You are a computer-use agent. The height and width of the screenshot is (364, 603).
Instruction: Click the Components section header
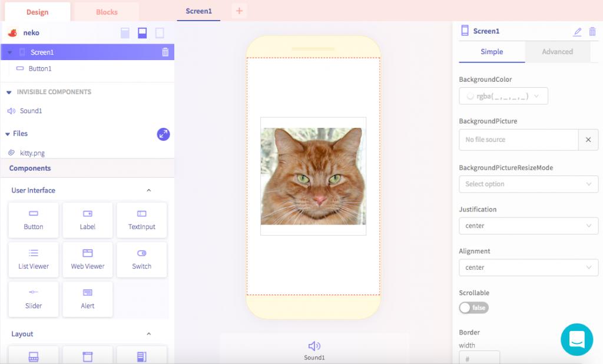[x=87, y=168]
